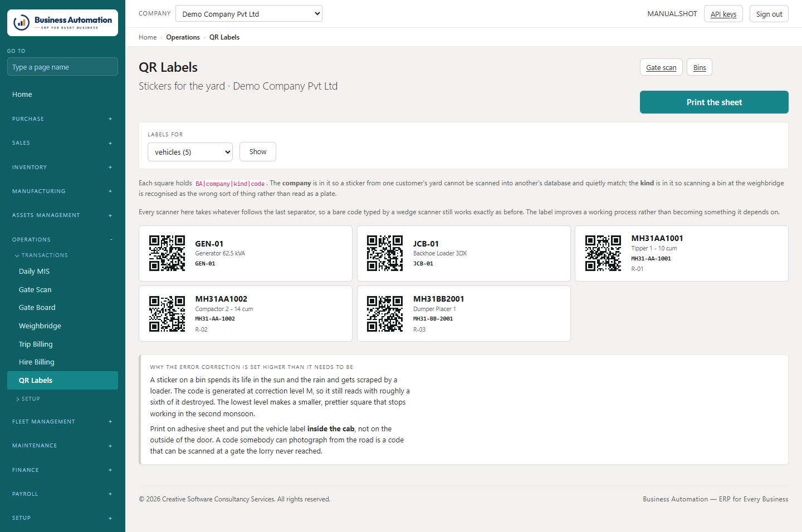Expand the Fleet Management section

(x=62, y=422)
